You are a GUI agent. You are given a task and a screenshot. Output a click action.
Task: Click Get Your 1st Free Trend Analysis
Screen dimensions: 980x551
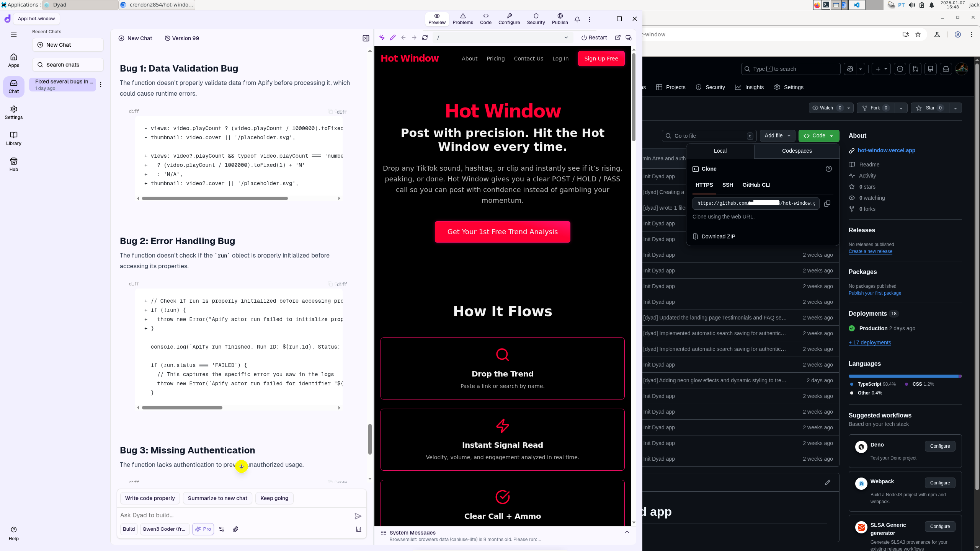click(x=502, y=232)
